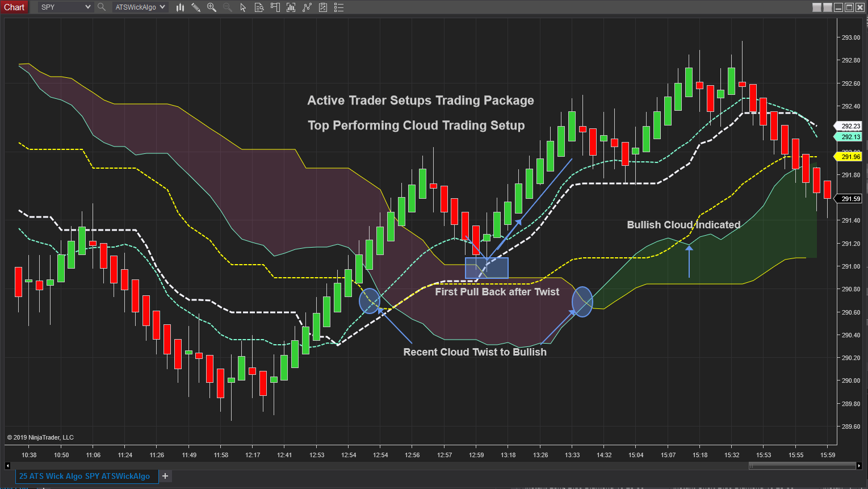
Task: Click the scrollbar left arrow at bottom-left
Action: (7, 466)
